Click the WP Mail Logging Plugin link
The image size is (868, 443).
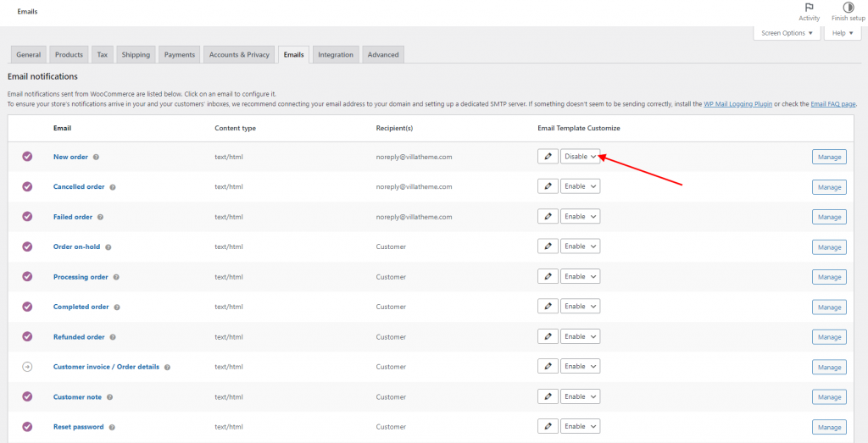click(737, 103)
